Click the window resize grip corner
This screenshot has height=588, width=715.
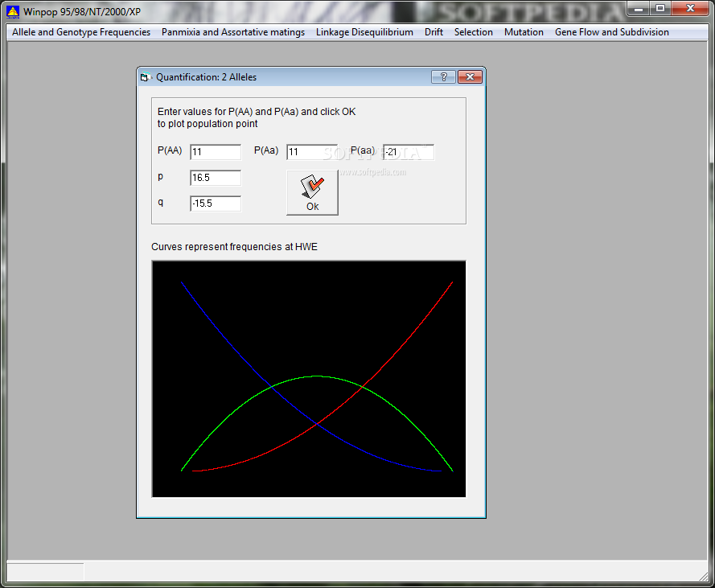pos(703,577)
